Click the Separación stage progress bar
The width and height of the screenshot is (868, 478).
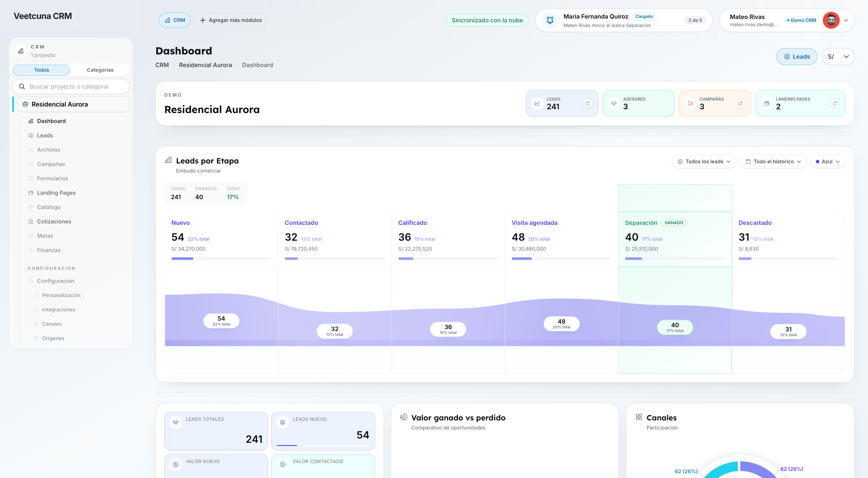675,259
